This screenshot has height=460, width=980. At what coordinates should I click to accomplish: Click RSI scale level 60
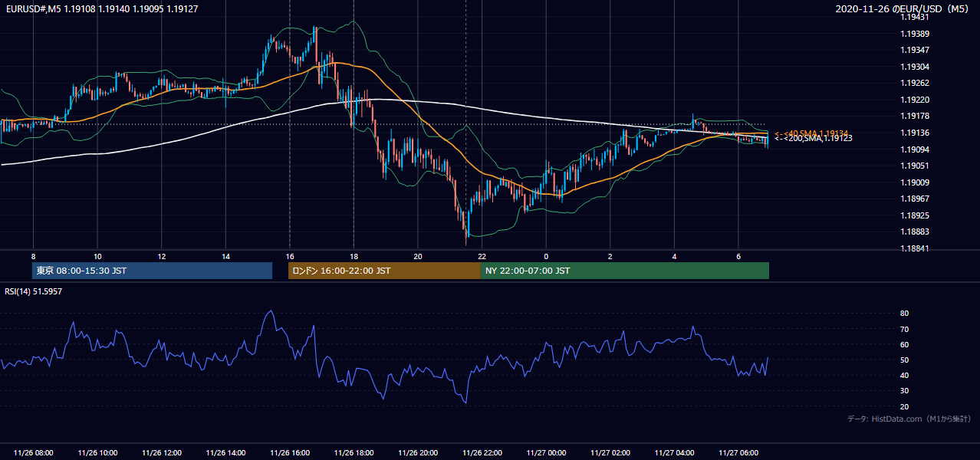905,345
